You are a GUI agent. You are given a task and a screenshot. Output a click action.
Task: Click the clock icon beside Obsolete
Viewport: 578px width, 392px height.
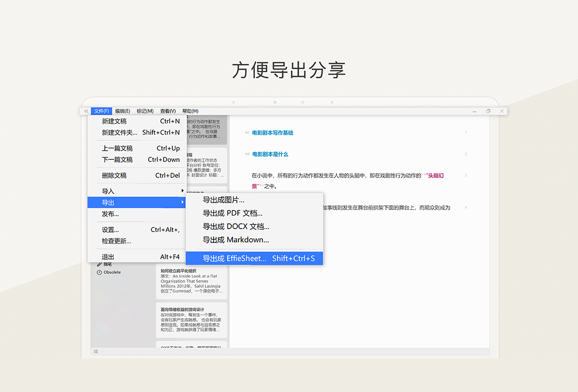coord(99,272)
